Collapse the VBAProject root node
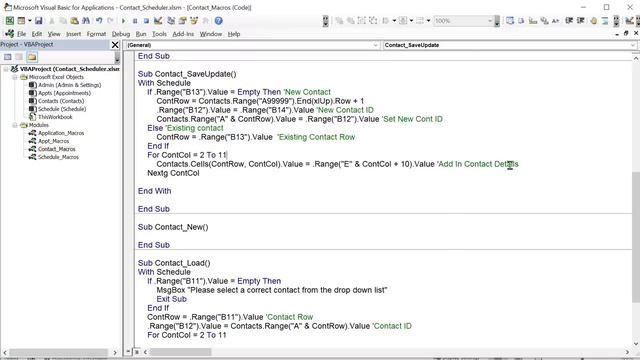 (6, 69)
